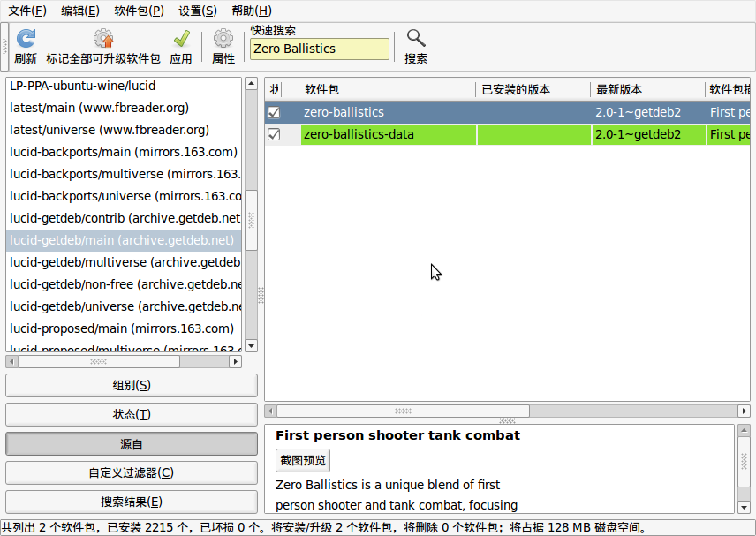756x536 pixels.
Task: Click the 搜索结果(E) button
Action: click(132, 502)
